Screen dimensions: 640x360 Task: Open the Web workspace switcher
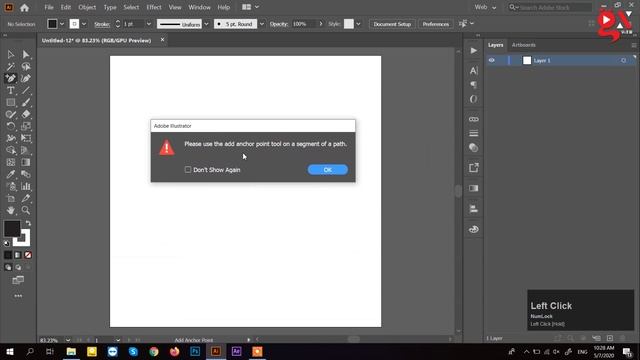click(485, 7)
